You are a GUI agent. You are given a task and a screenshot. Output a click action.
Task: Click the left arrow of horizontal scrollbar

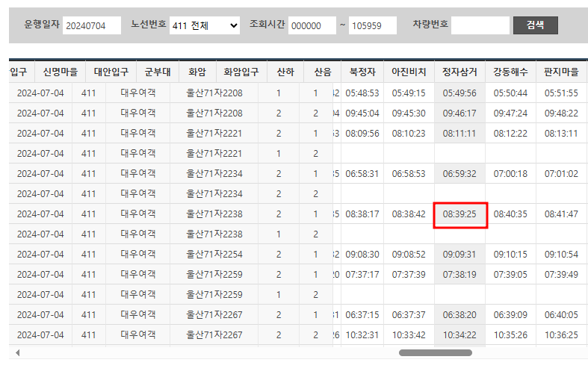point(18,352)
